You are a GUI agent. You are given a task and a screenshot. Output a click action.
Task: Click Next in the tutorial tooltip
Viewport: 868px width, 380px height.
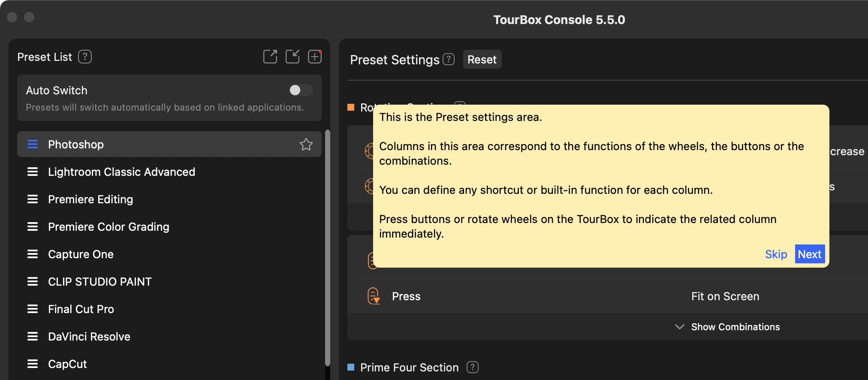coord(809,254)
